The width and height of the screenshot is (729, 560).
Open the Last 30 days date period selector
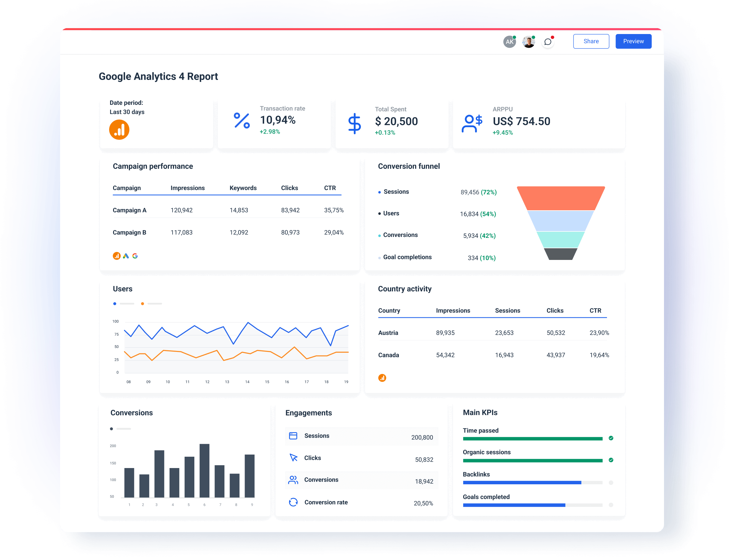(127, 112)
